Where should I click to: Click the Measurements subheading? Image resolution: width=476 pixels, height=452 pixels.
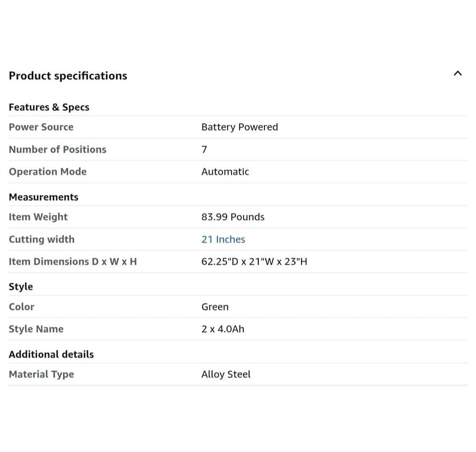[x=43, y=197]
